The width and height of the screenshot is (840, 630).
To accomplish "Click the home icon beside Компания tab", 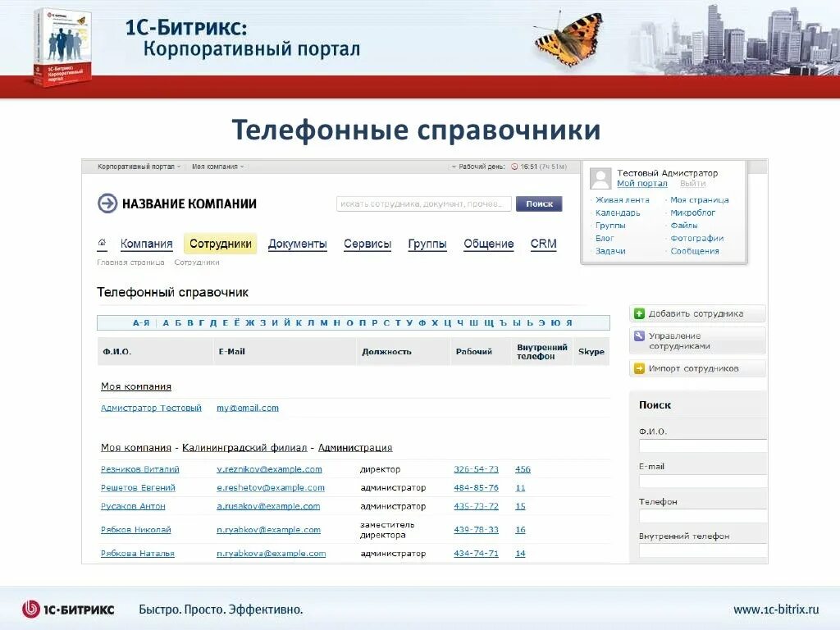I will (102, 242).
